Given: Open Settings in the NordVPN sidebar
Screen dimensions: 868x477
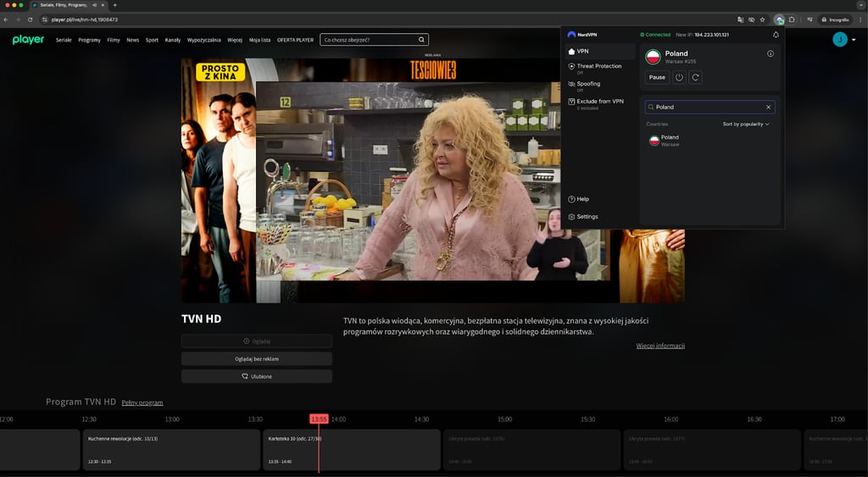Looking at the screenshot, I should point(583,216).
